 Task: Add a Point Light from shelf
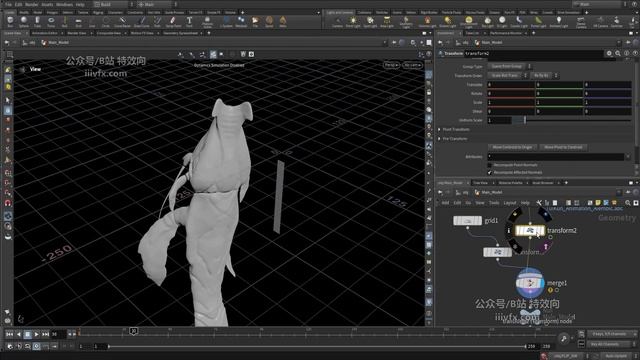[353, 22]
